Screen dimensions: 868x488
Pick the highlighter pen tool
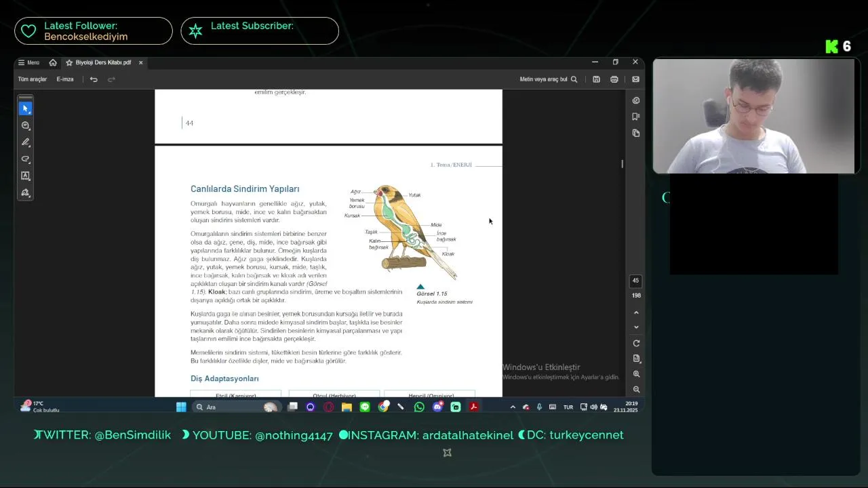tap(26, 142)
